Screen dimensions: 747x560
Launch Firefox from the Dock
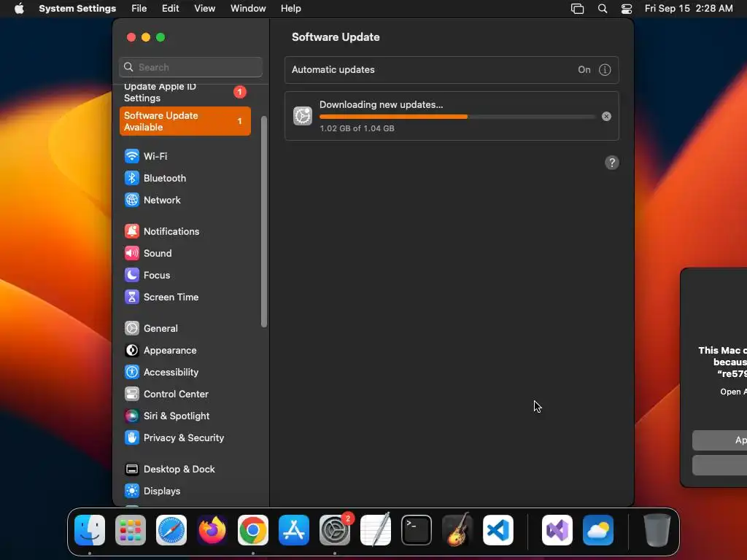click(212, 530)
